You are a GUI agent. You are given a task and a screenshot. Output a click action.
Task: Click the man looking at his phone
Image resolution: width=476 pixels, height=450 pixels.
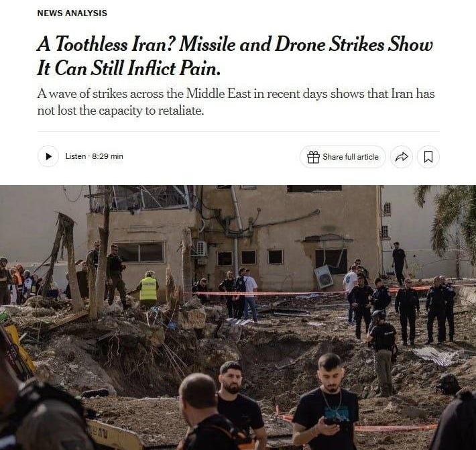(325, 402)
